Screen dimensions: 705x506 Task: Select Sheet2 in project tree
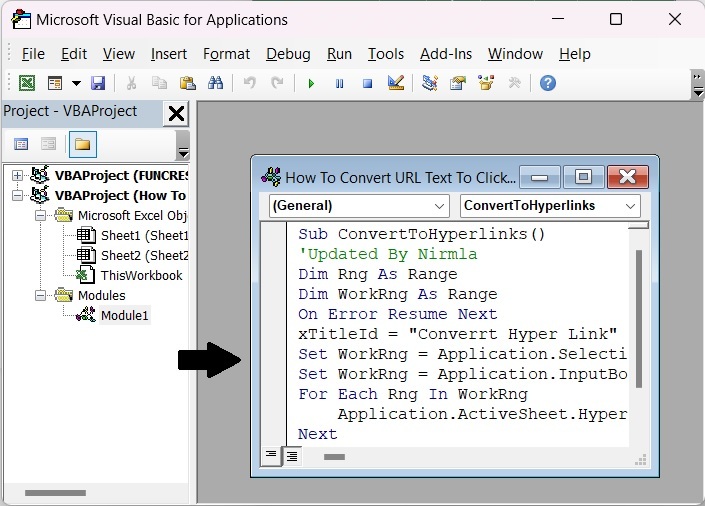point(144,255)
